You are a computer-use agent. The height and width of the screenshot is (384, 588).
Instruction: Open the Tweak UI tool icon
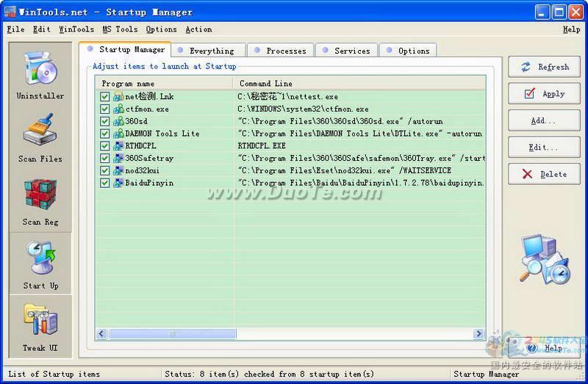[x=40, y=320]
